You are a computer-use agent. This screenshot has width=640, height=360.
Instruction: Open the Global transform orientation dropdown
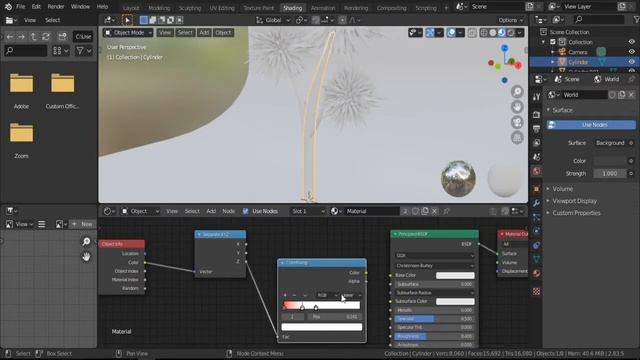[273, 20]
